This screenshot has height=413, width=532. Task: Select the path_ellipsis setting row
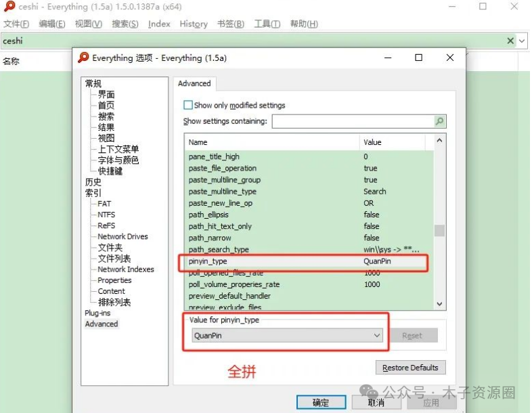309,215
